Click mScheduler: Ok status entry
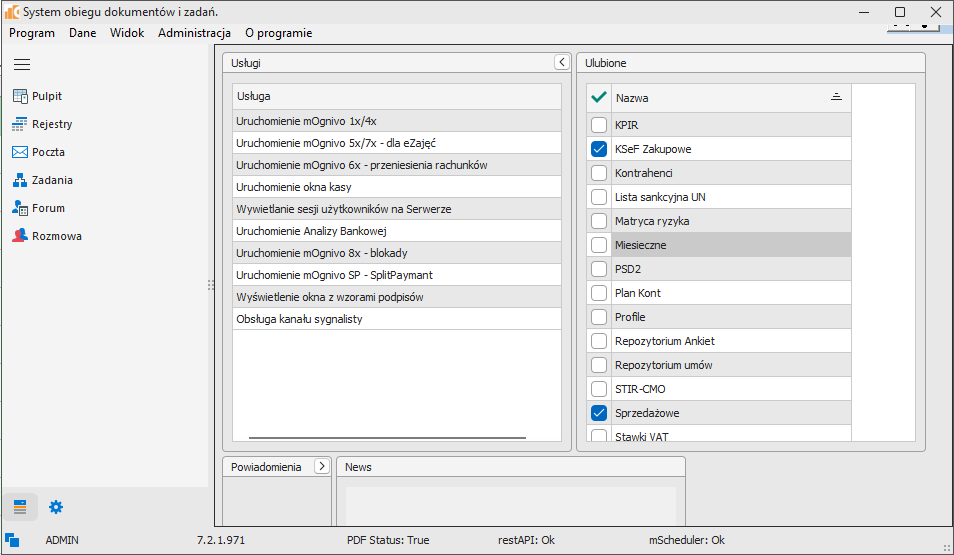Image resolution: width=954 pixels, height=555 pixels. click(x=687, y=540)
